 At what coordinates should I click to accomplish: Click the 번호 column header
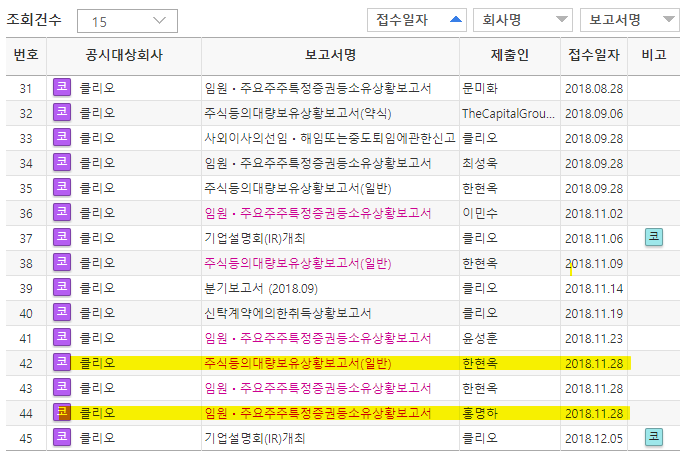[x=26, y=55]
